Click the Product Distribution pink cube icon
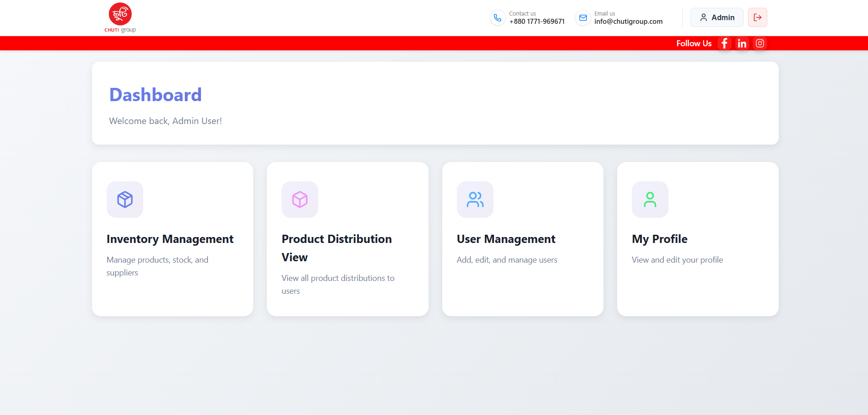Image resolution: width=868 pixels, height=415 pixels. tap(300, 199)
